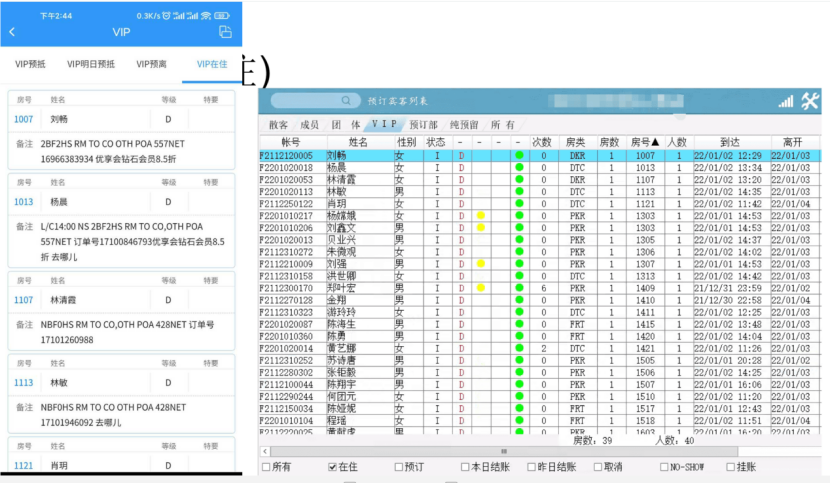Click name 陈海生 in the table
830x484 pixels.
point(341,324)
